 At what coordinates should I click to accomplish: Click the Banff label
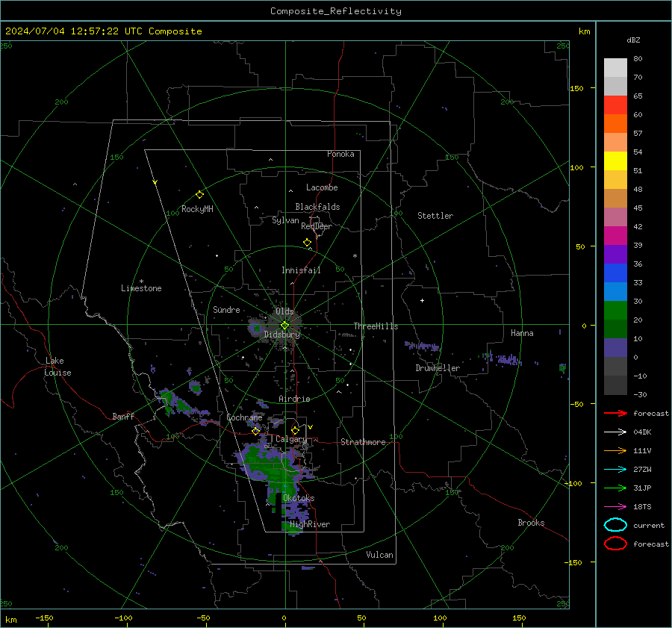123,416
